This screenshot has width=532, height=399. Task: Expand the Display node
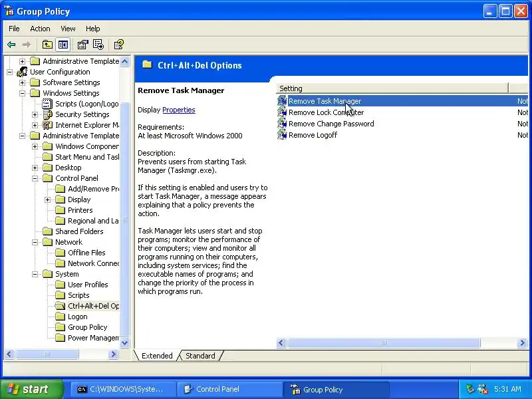coord(47,200)
